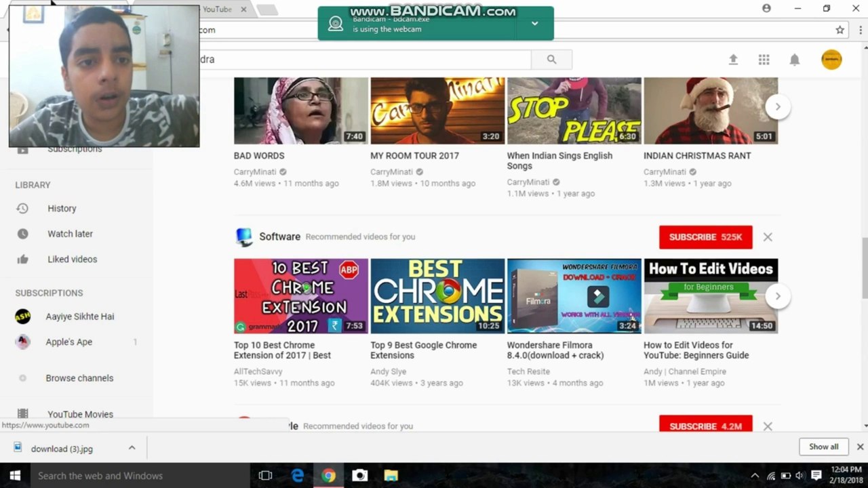The image size is (868, 488).
Task: Open Liked videos in the sidebar
Action: pos(72,259)
